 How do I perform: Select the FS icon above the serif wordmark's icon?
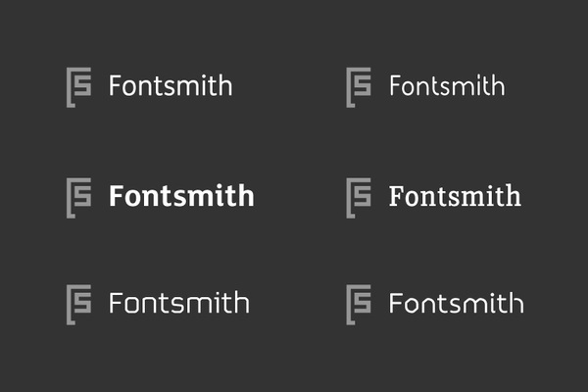pyautogui.click(x=358, y=87)
